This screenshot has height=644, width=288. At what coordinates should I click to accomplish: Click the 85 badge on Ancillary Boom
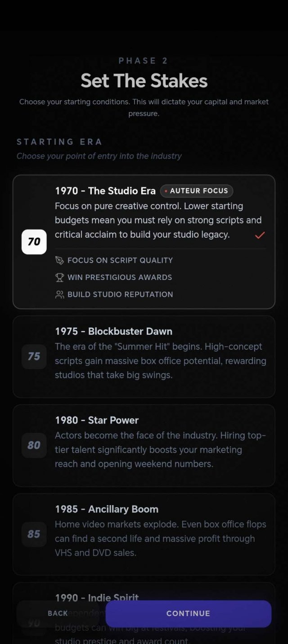34,534
